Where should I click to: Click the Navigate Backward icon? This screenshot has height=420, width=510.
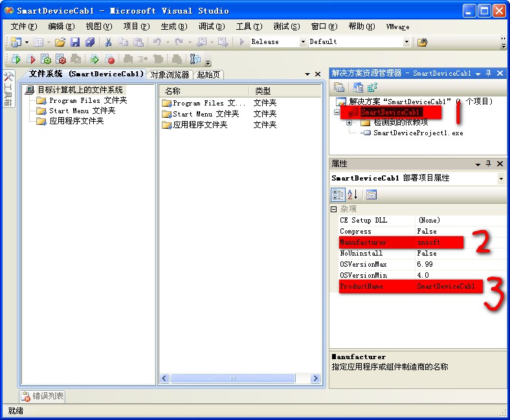click(x=202, y=42)
